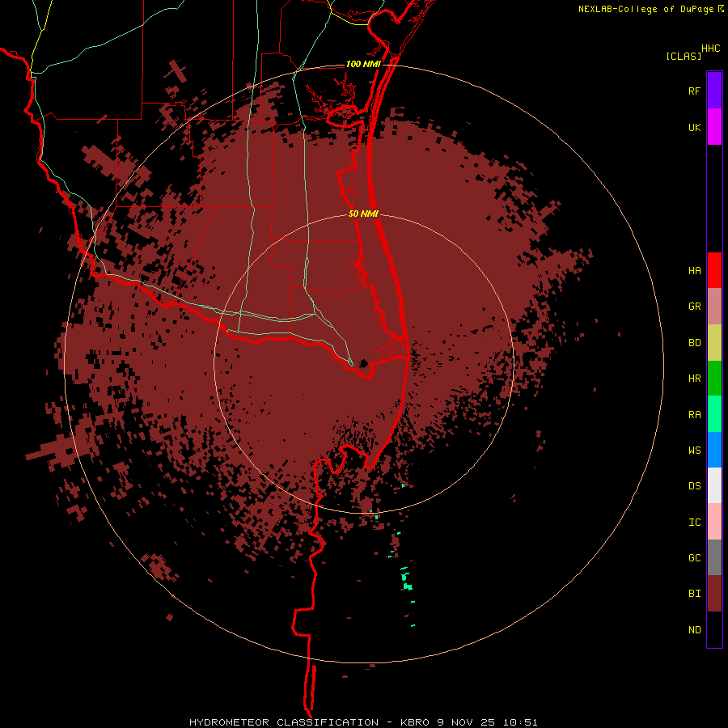Click the BI brown legend swatch
This screenshot has height=728, width=728.
(x=714, y=594)
